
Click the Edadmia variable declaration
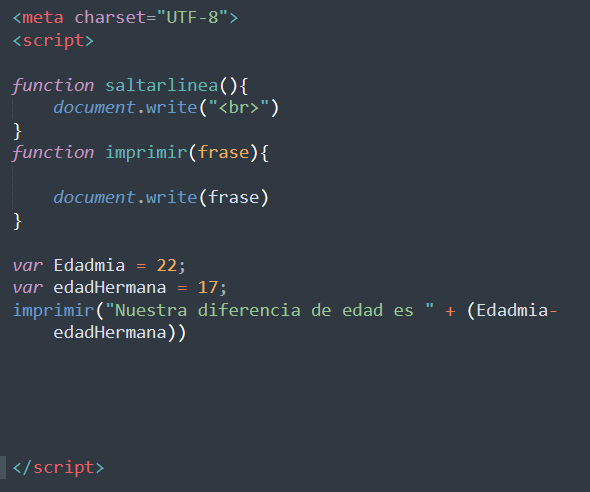pos(99,266)
